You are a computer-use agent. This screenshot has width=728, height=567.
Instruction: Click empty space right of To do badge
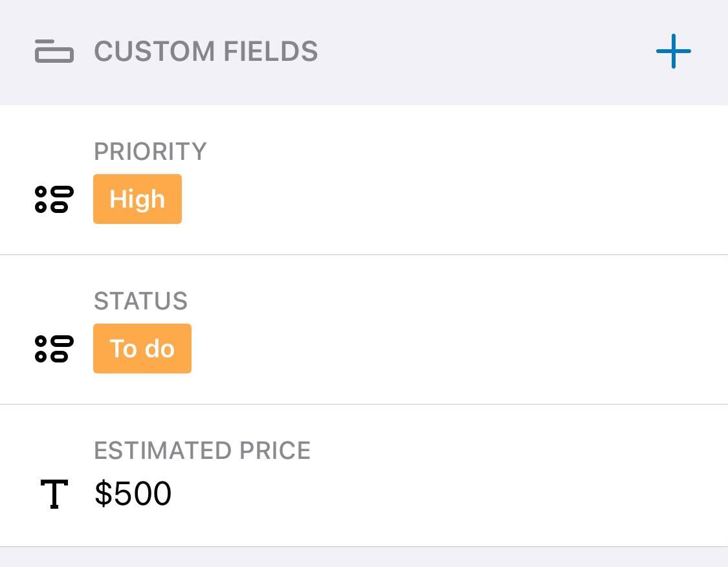[x=421, y=348]
